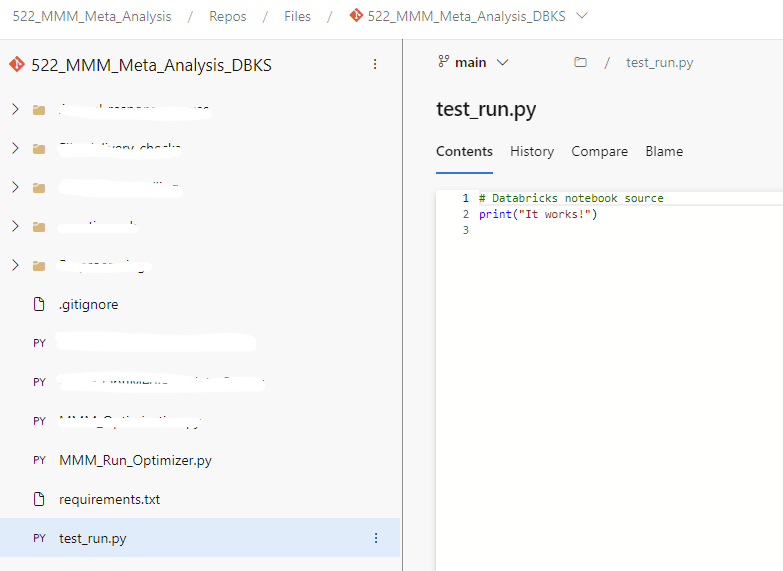The height and width of the screenshot is (571, 783).
Task: Expand the third folder in the tree
Action: click(15, 187)
